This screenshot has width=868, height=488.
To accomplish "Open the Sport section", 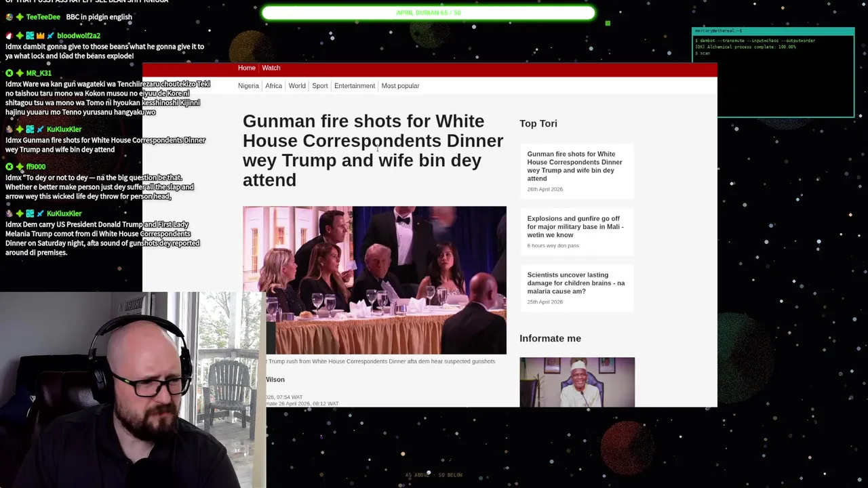I will point(320,86).
